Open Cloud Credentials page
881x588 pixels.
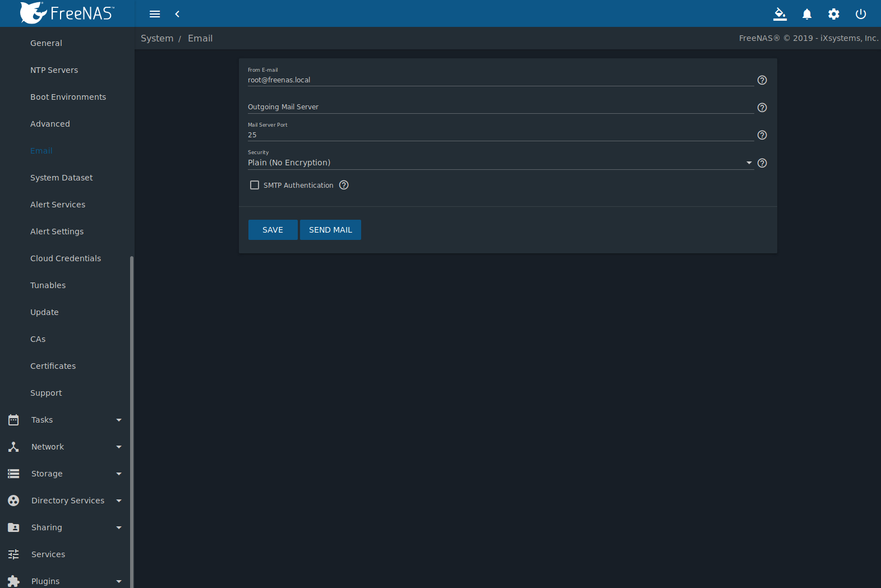coord(66,258)
